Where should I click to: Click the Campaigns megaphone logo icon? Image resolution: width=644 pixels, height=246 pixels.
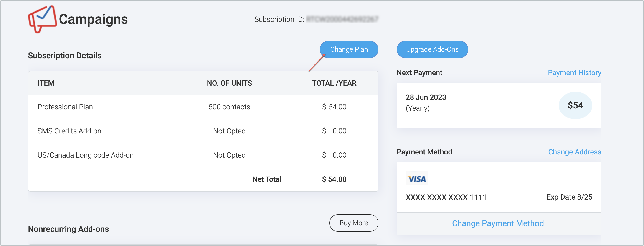tap(42, 19)
